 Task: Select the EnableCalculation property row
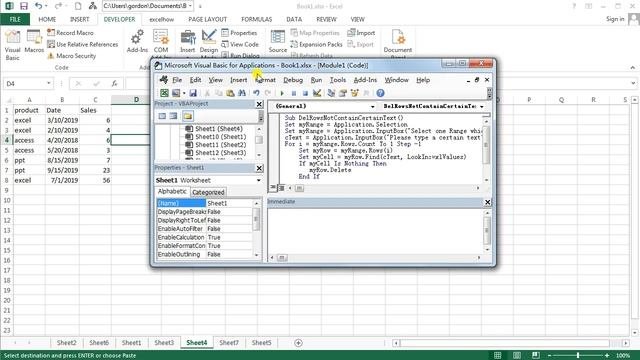point(205,237)
